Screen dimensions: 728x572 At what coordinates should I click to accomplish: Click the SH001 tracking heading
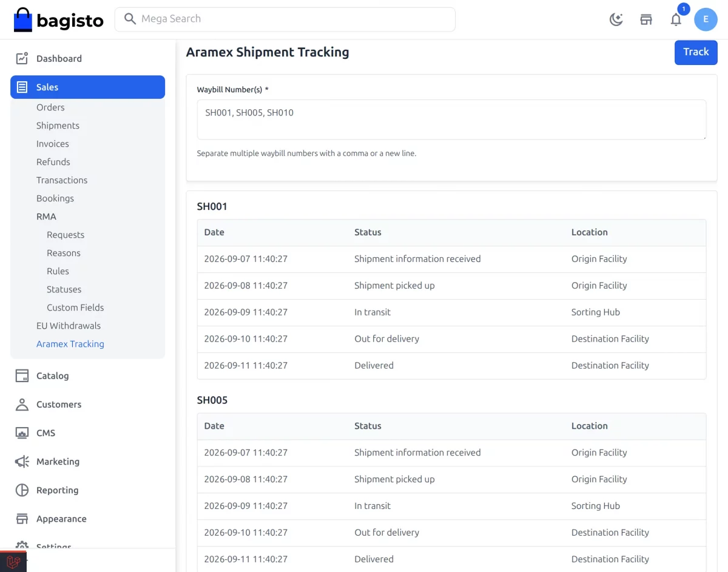point(212,206)
